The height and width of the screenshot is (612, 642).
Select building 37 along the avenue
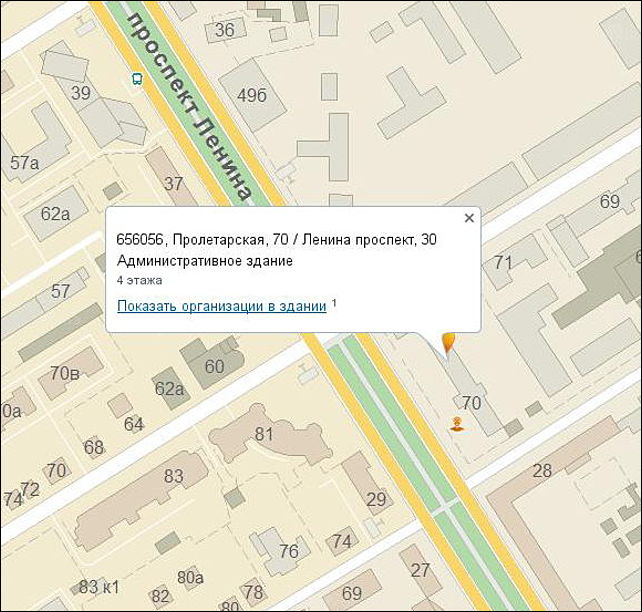tap(174, 183)
